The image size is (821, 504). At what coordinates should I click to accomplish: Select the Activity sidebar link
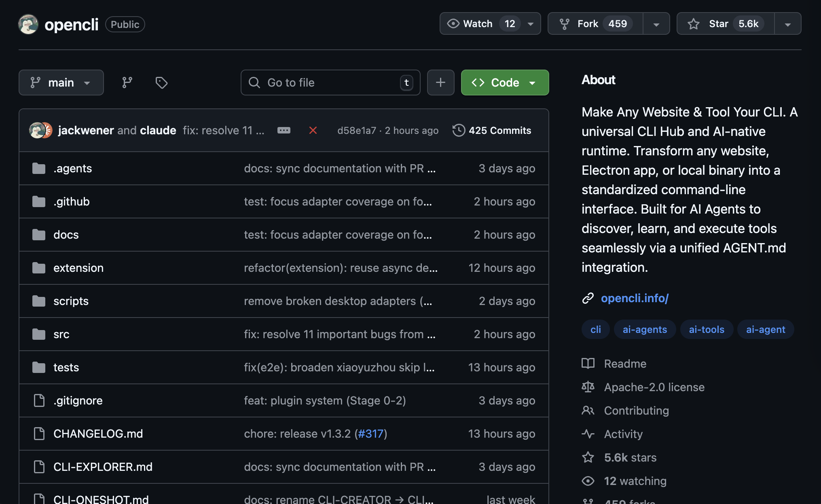click(623, 434)
